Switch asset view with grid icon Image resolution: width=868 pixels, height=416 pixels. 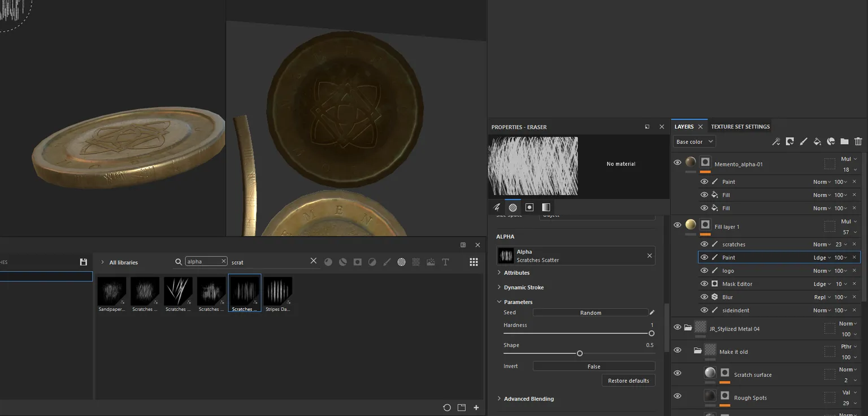pos(474,262)
